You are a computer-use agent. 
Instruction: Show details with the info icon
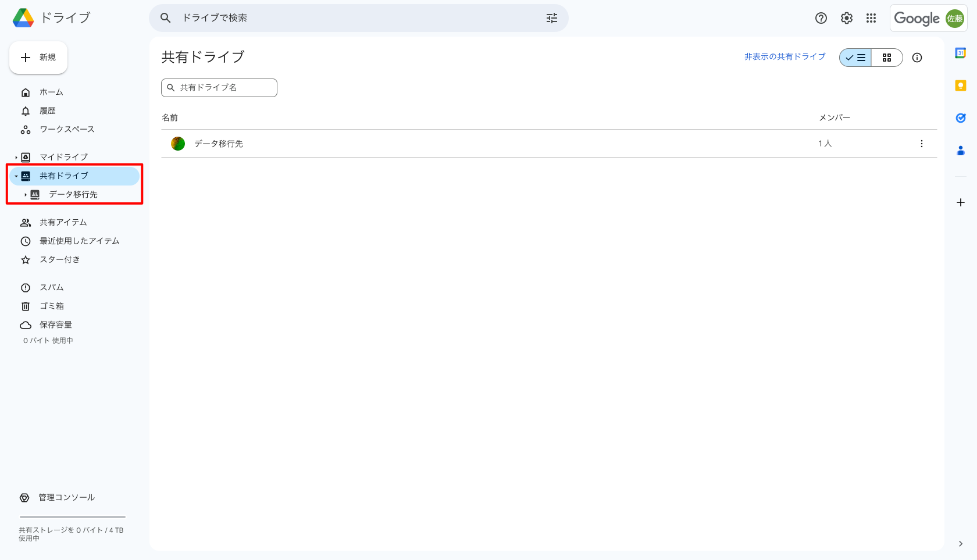click(917, 58)
